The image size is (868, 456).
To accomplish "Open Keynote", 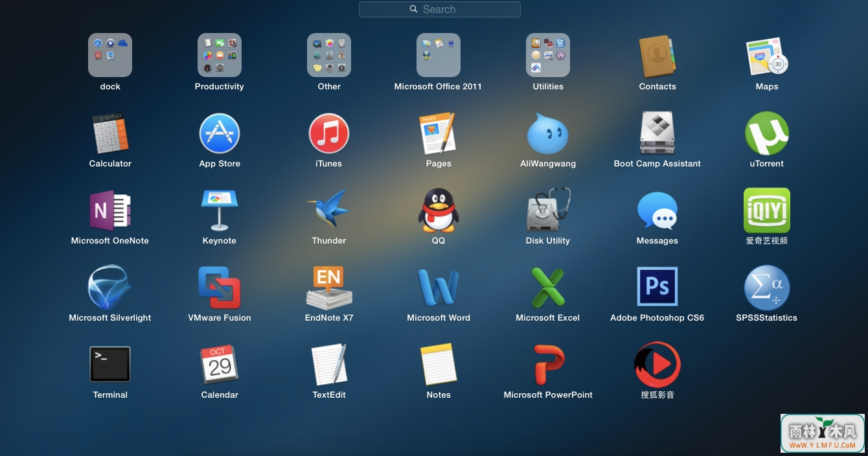I will [x=220, y=210].
